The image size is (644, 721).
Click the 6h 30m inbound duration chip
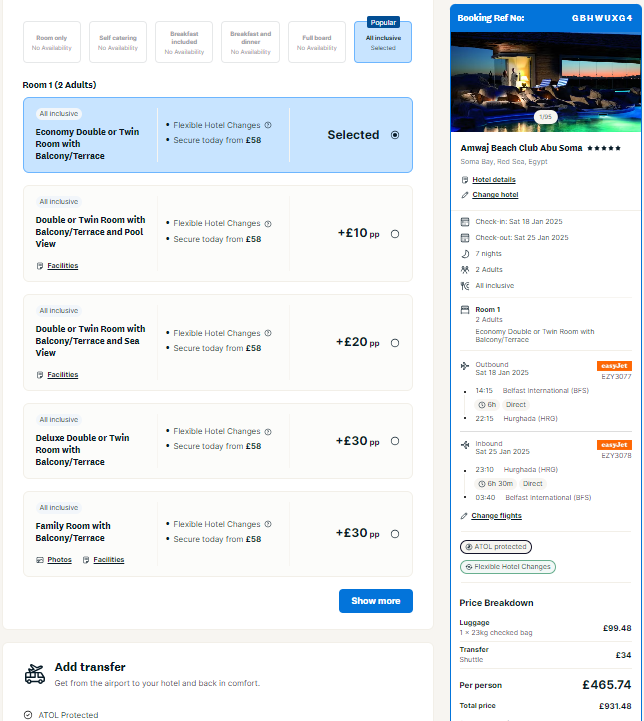coord(496,484)
